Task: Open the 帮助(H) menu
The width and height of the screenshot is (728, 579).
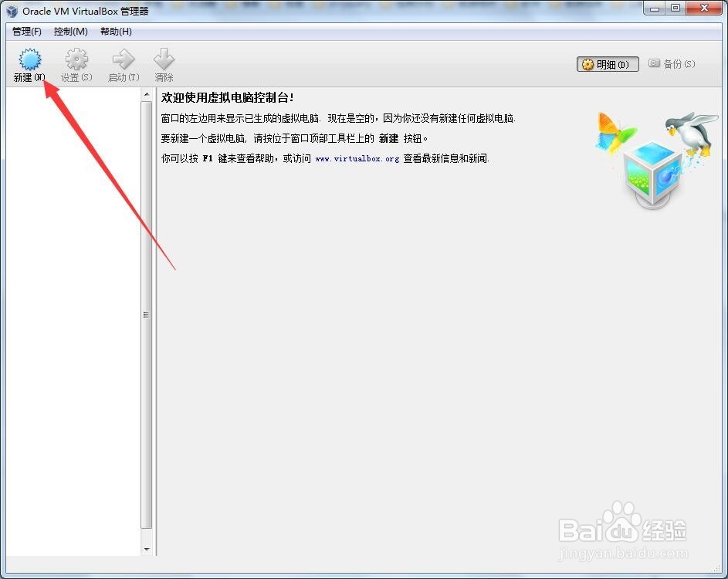Action: 116,32
